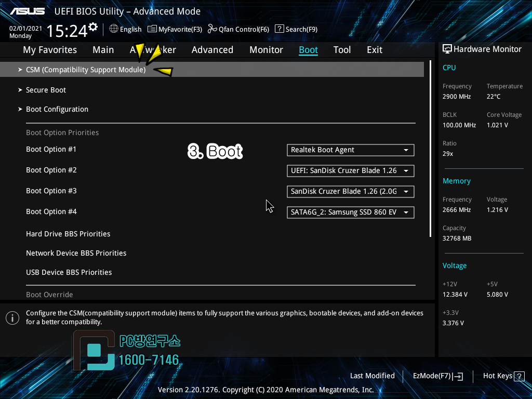Viewport: 532px width, 399px height.
Task: Click the globe language icon
Action: tap(114, 29)
